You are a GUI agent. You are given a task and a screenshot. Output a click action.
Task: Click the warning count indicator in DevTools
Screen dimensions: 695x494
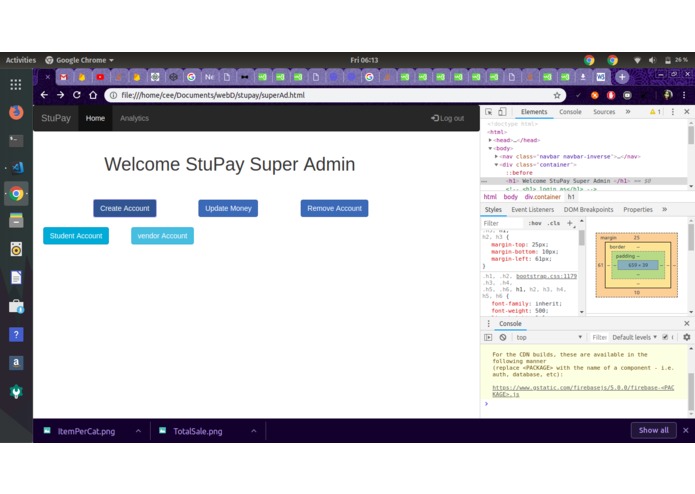click(655, 112)
